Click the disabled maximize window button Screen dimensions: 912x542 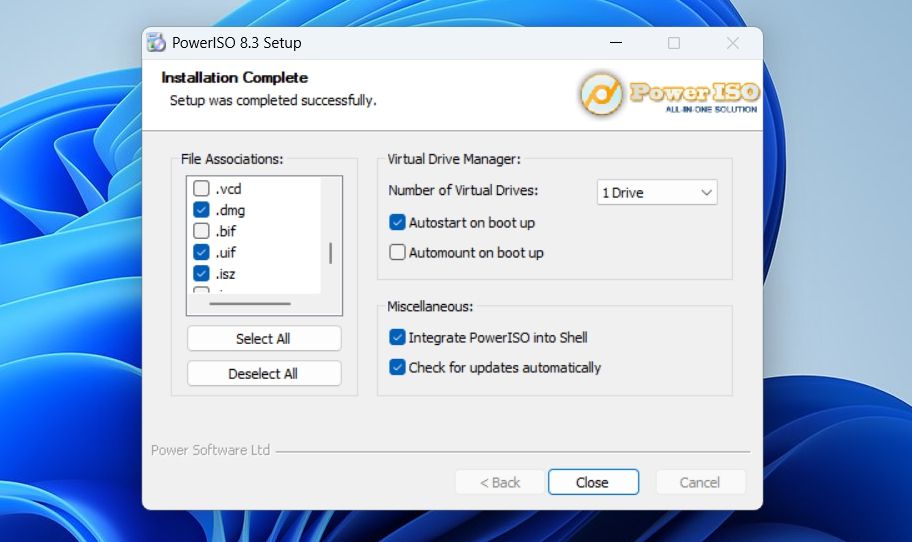tap(674, 42)
